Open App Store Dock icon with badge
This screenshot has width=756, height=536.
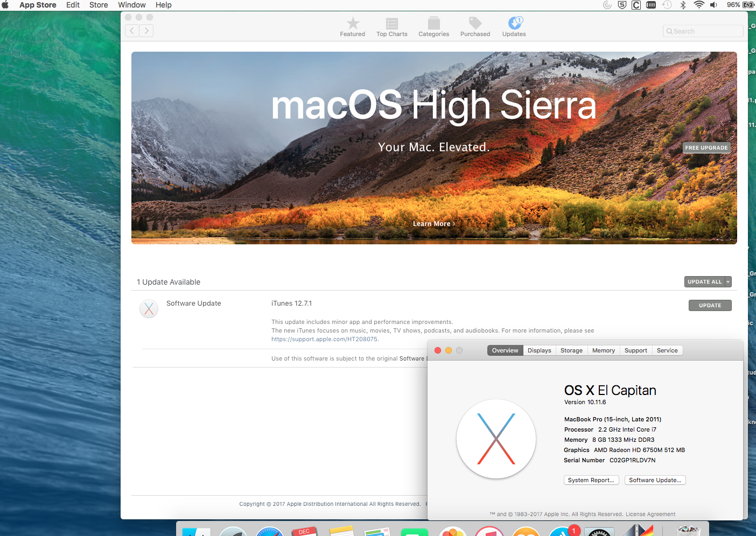563,531
